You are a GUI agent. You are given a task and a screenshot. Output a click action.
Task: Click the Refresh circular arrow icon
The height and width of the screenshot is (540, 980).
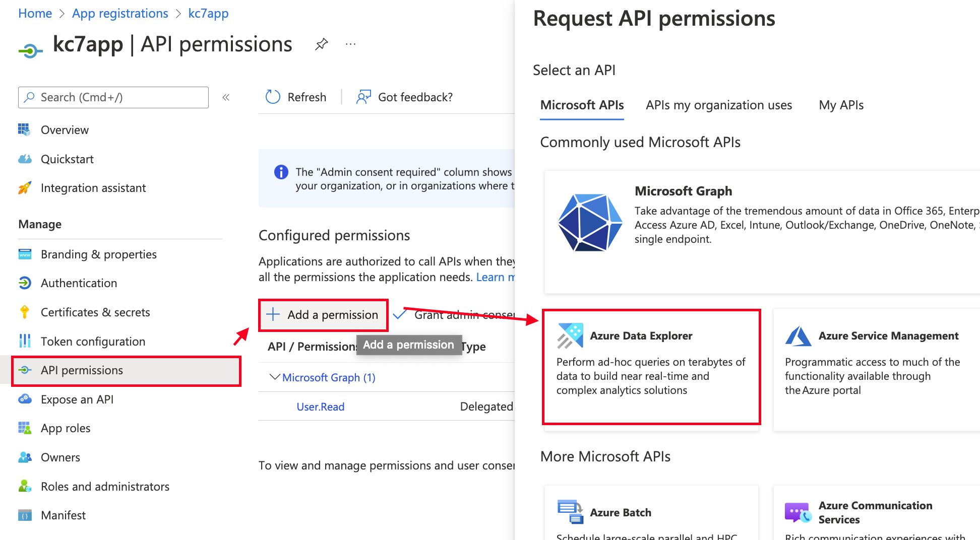(273, 97)
